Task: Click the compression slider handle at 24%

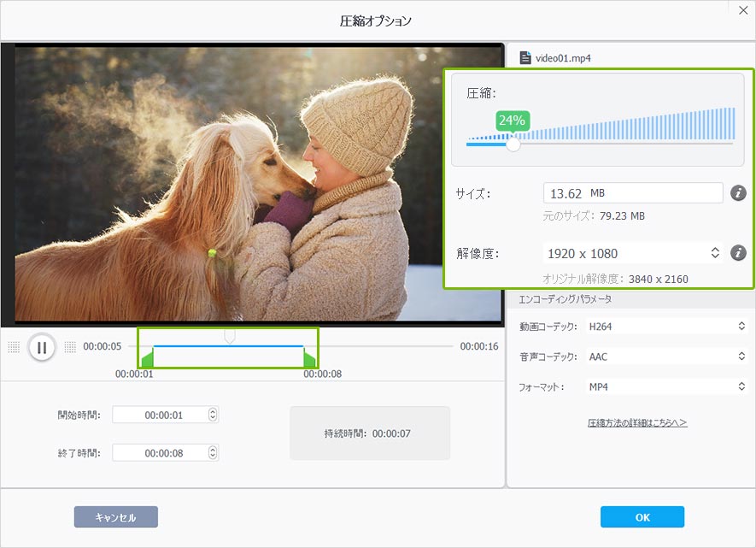Action: click(x=513, y=144)
